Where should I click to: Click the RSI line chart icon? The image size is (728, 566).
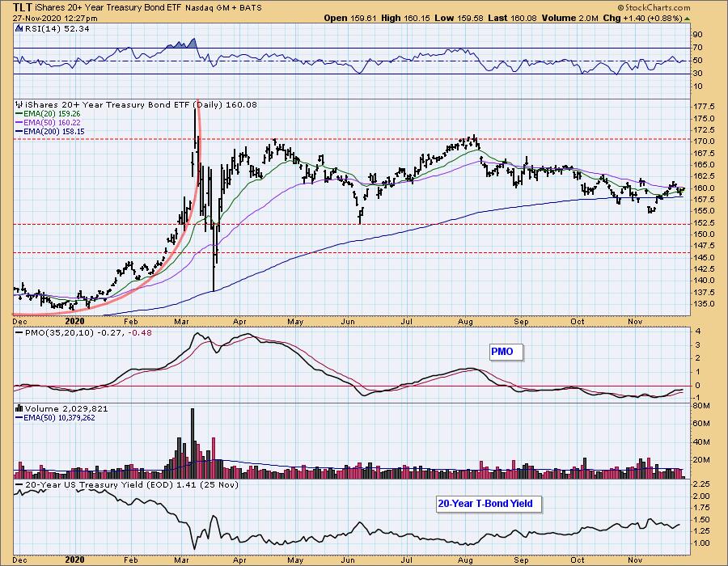(x=19, y=29)
